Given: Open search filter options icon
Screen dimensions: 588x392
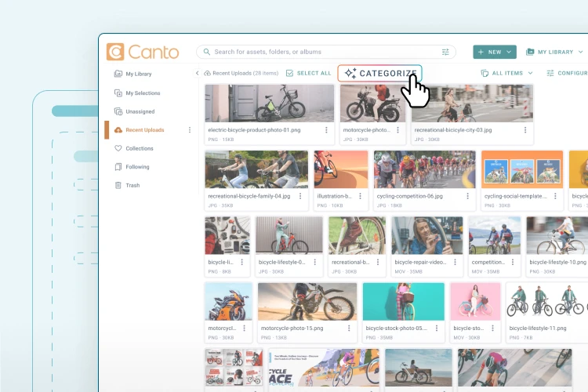Looking at the screenshot, I should point(445,52).
